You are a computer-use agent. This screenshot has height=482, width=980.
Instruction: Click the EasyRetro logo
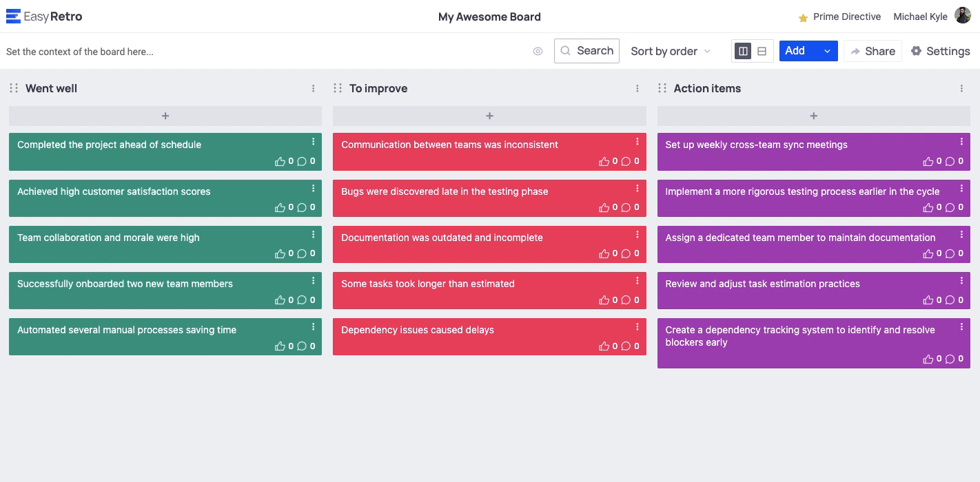click(44, 17)
